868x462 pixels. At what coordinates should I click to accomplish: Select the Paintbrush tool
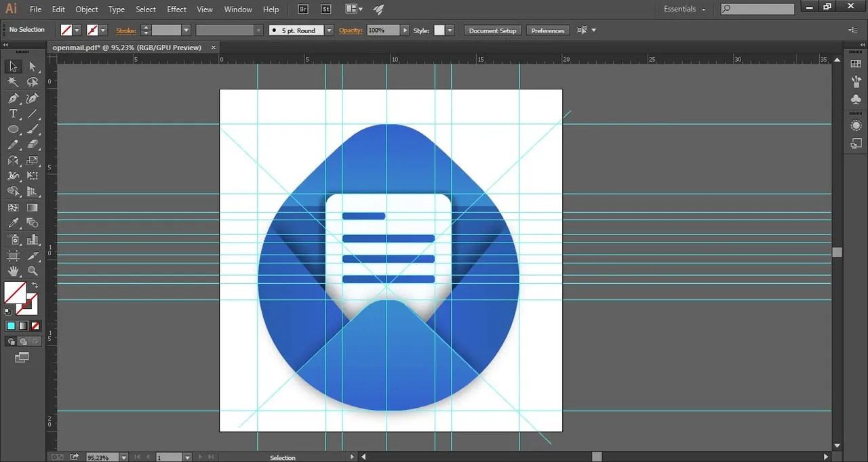[x=33, y=129]
